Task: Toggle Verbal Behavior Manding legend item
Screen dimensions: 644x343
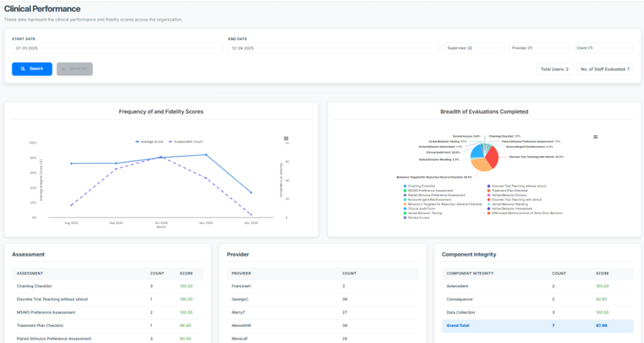Action: (507, 204)
